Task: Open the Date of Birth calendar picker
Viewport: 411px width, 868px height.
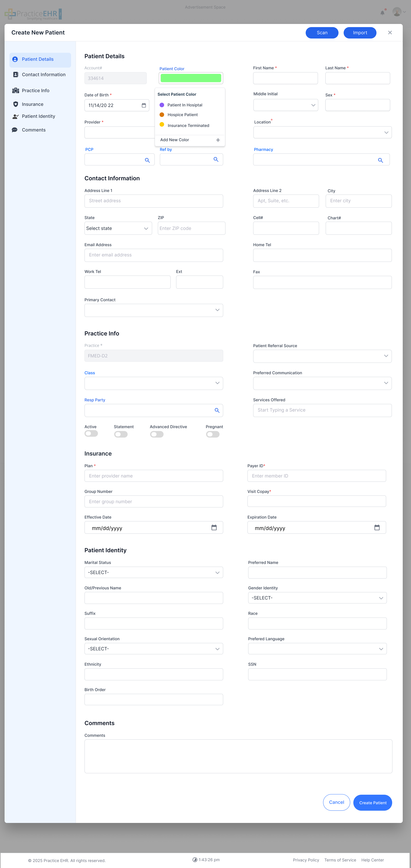Action: coord(144,105)
